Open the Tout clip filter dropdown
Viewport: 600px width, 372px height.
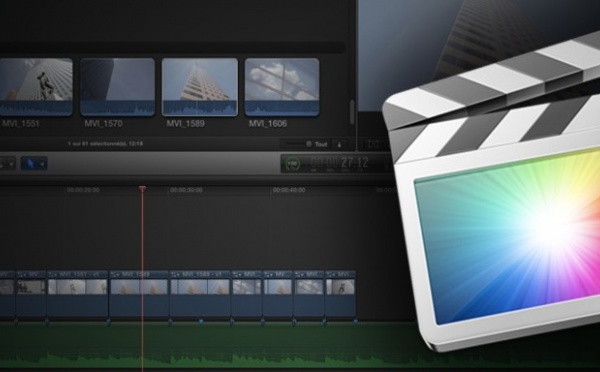point(321,144)
